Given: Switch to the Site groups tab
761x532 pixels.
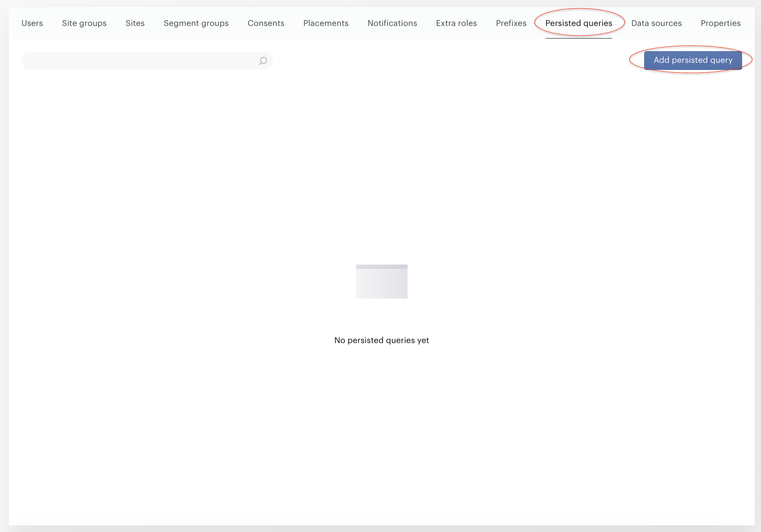Looking at the screenshot, I should 84,23.
